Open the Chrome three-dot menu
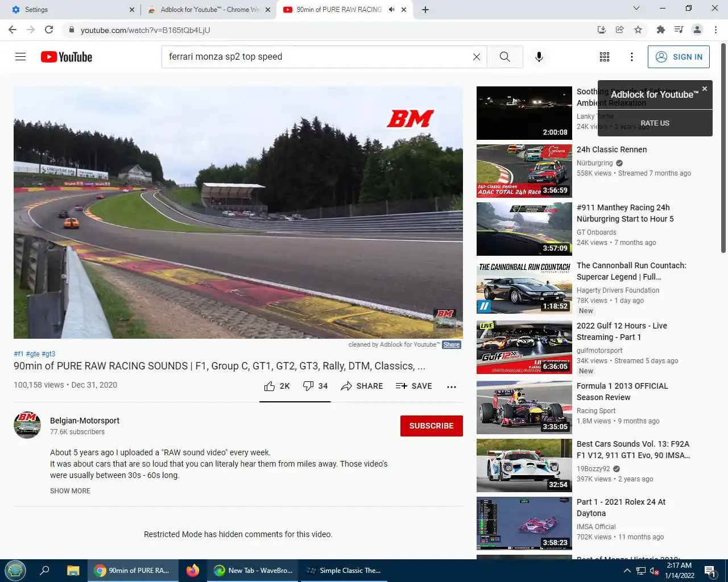Viewport: 728px width, 582px height. pyautogui.click(x=716, y=30)
